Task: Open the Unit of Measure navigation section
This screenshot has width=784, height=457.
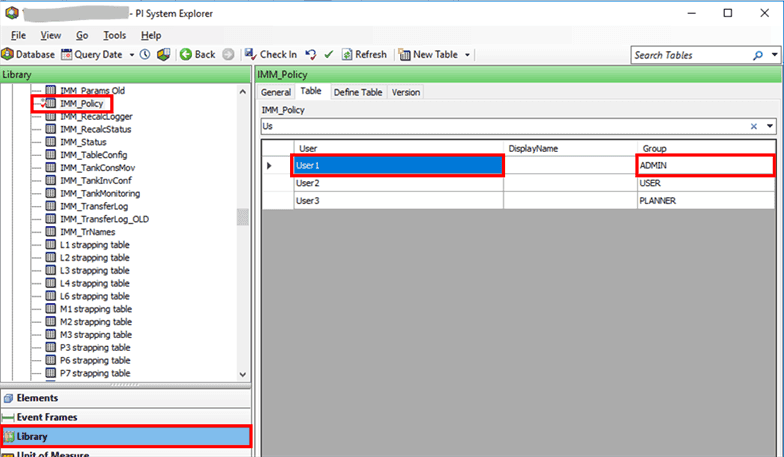Action: tap(126, 453)
